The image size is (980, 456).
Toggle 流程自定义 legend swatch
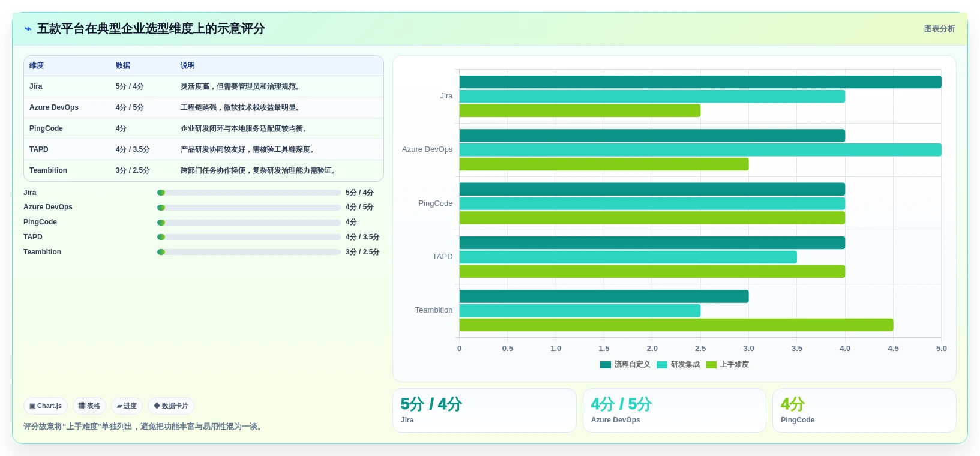click(606, 365)
